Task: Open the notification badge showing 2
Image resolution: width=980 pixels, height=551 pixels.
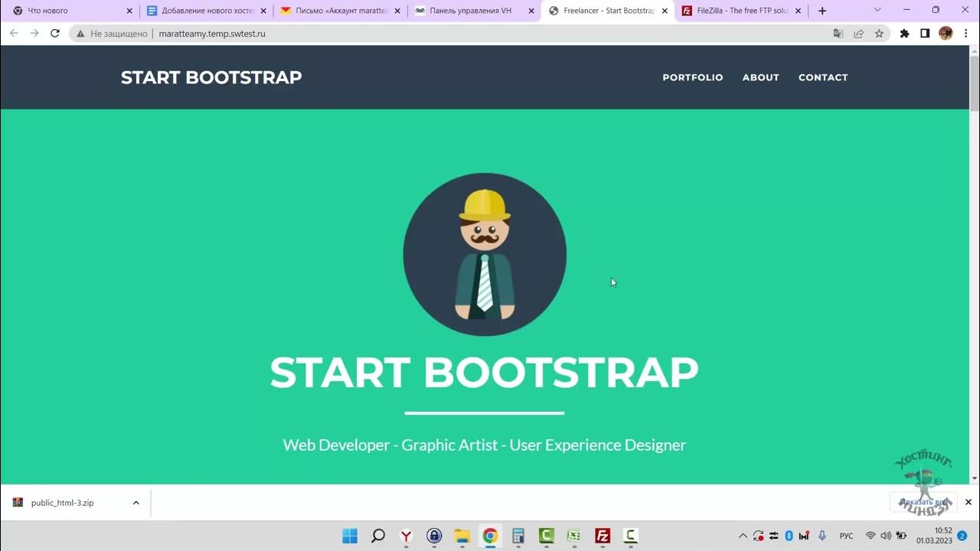Action: pyautogui.click(x=962, y=536)
